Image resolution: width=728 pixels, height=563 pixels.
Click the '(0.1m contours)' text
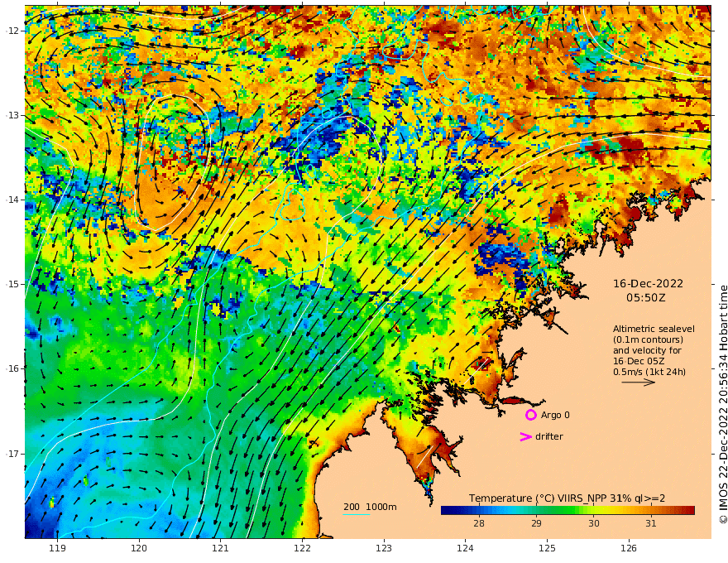[648, 339]
